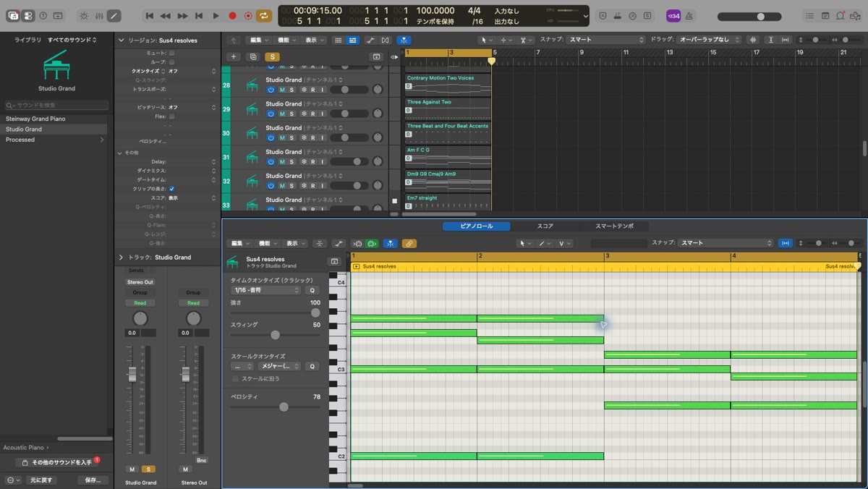
Task: Click the duplicate track button
Action: point(253,56)
